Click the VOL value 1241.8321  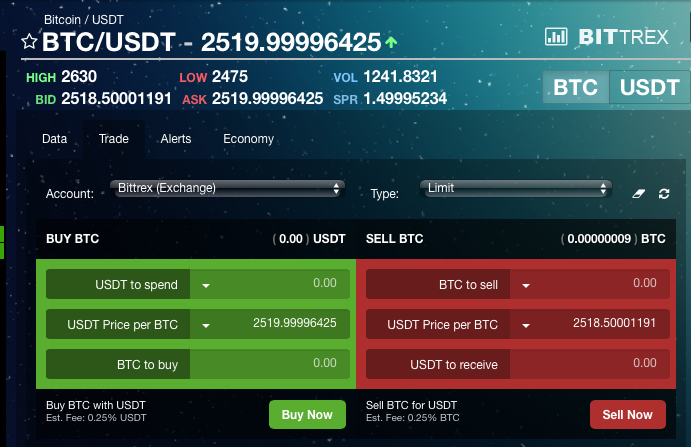click(x=400, y=77)
